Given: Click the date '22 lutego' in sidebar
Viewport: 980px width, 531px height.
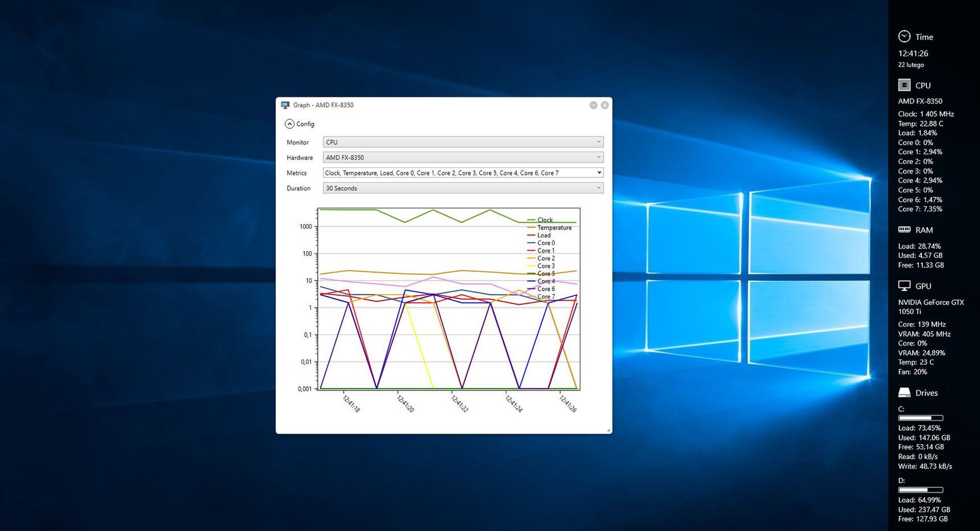Looking at the screenshot, I should [x=911, y=65].
